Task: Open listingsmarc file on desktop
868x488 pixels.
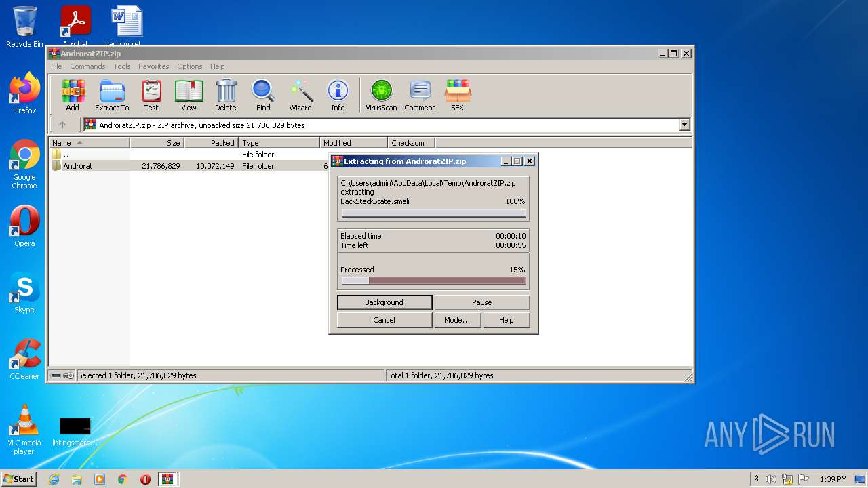Action: point(75,432)
